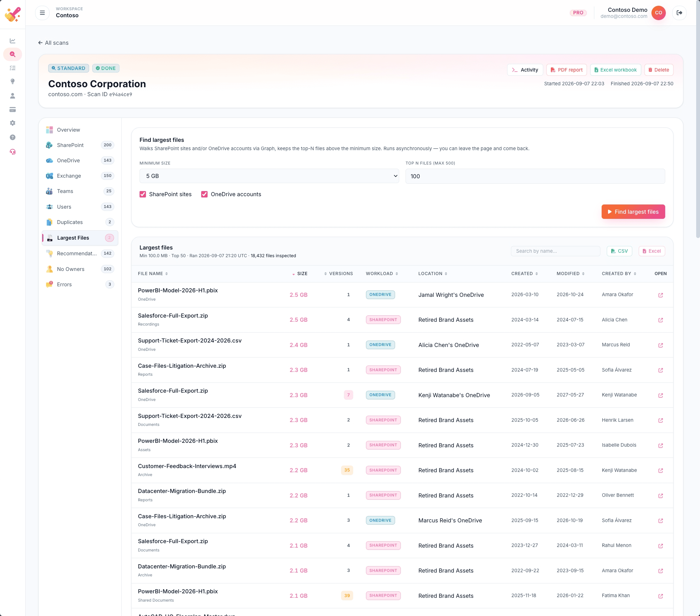The width and height of the screenshot is (700, 616).
Task: Switch to the SharePoint section
Action: pyautogui.click(x=80, y=145)
